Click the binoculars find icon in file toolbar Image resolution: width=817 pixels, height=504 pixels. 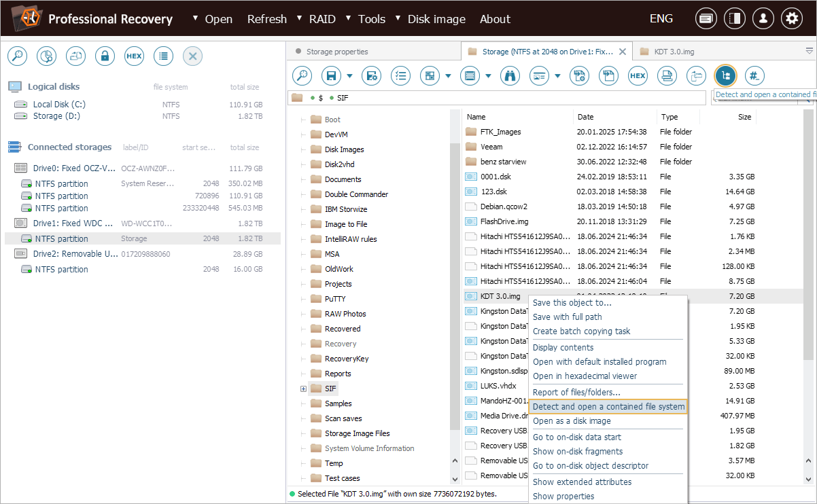coord(510,76)
